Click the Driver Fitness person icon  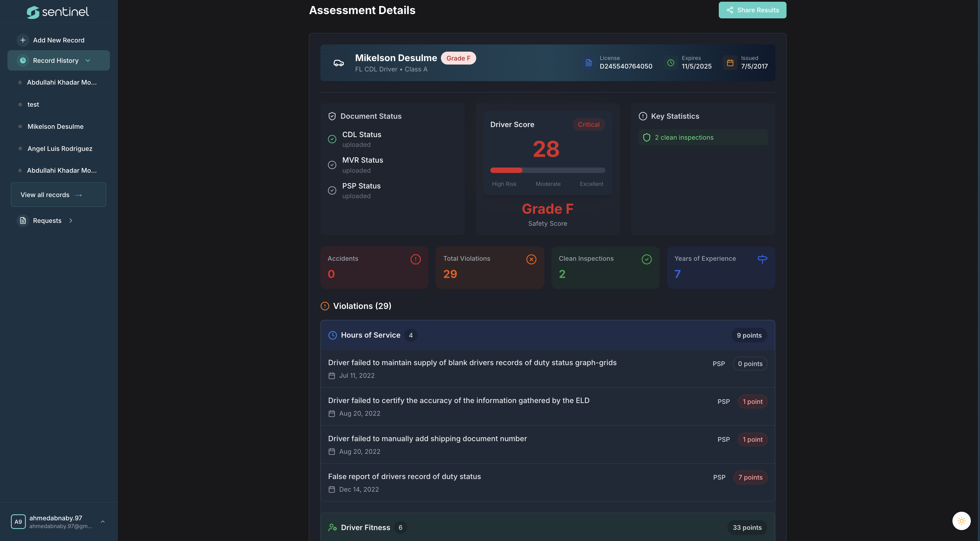[332, 527]
